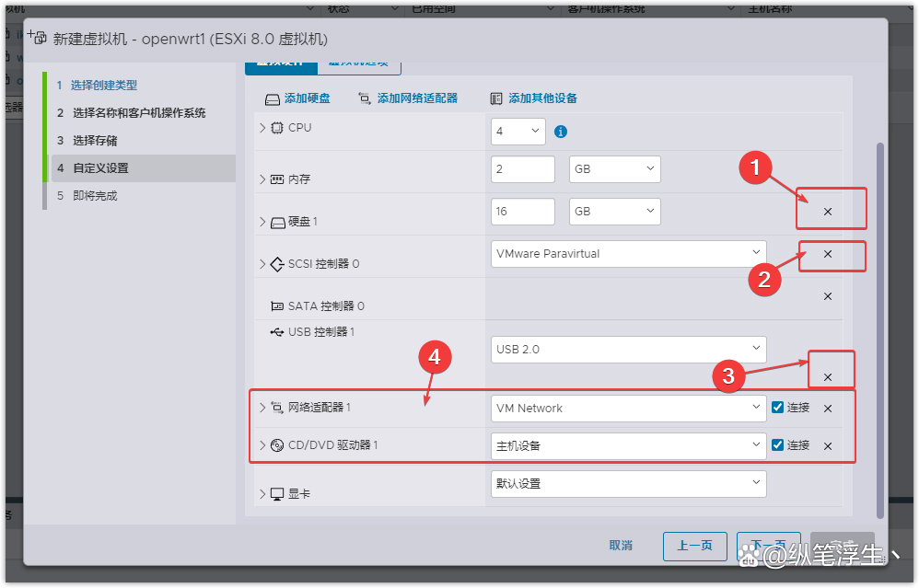Image resolution: width=919 pixels, height=588 pixels.
Task: Remove SATA 控制器 0 using its X icon
Action: pyautogui.click(x=827, y=296)
